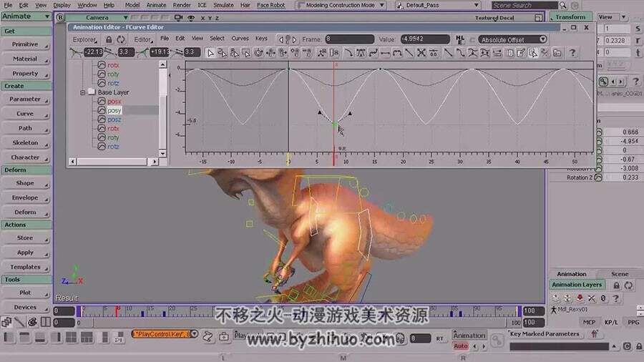Click the red playhead in bottom timeline

[117, 311]
